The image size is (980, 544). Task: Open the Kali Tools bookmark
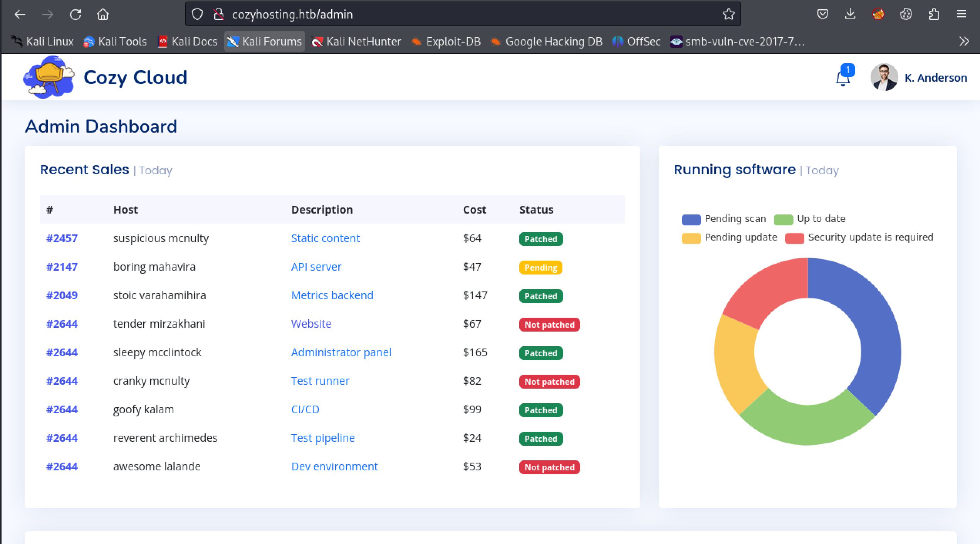115,41
